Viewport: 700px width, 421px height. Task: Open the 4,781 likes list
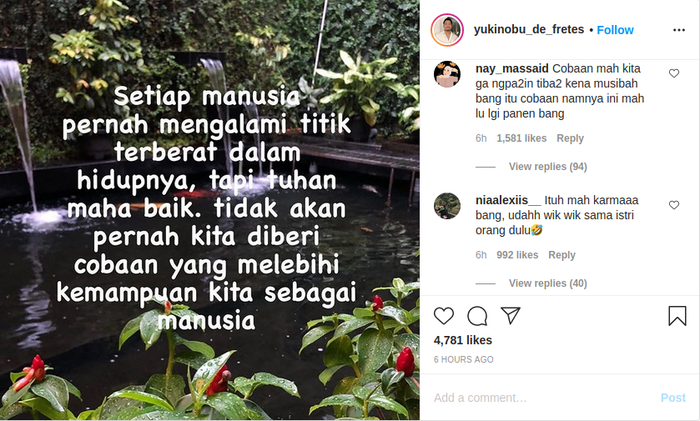[x=462, y=340]
